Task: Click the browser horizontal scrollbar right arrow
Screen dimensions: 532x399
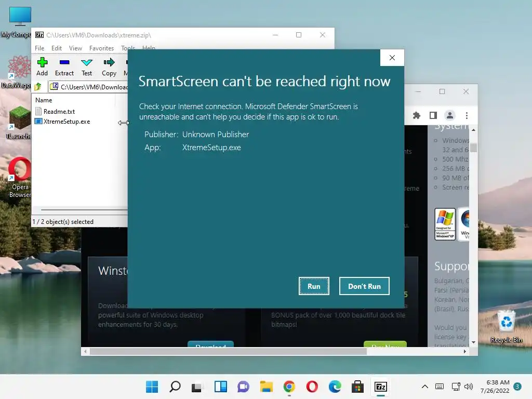Action: pos(465,352)
